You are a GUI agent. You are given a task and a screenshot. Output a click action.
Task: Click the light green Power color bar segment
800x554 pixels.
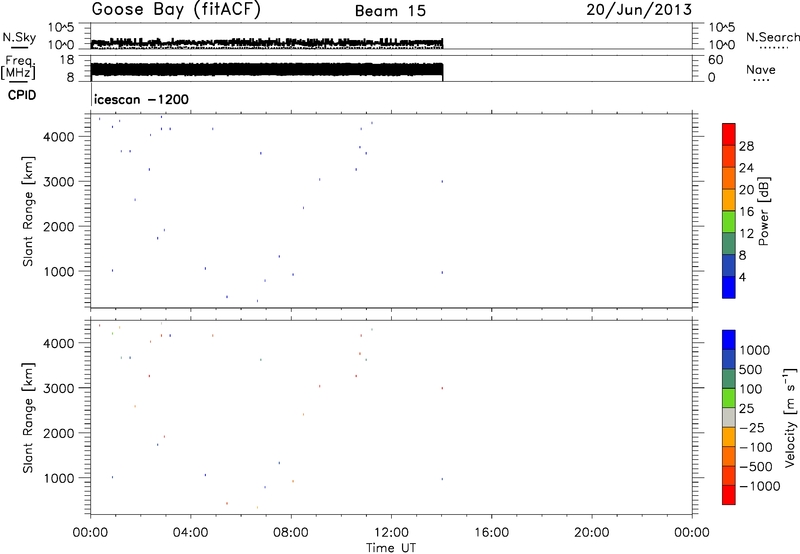click(729, 222)
